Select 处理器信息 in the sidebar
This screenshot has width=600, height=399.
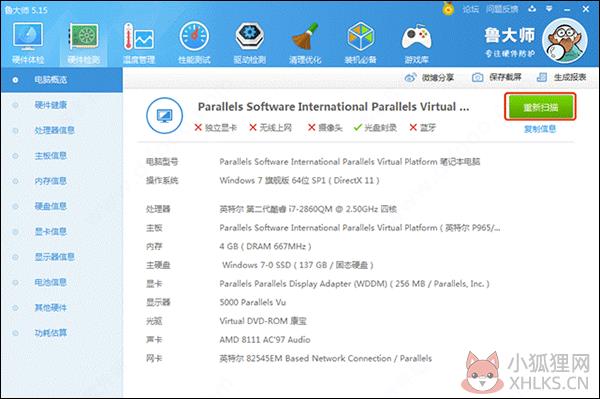pos(62,130)
